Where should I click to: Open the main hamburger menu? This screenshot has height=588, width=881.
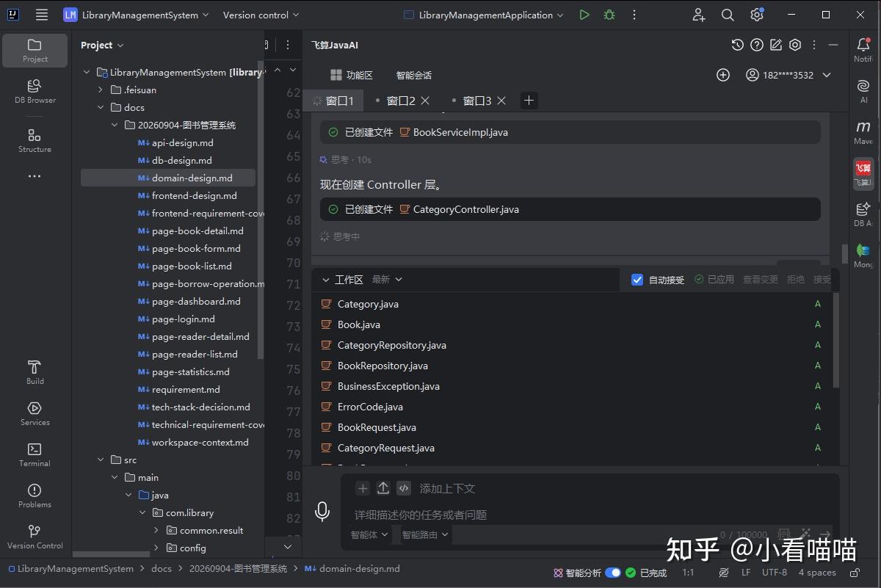pyautogui.click(x=42, y=15)
